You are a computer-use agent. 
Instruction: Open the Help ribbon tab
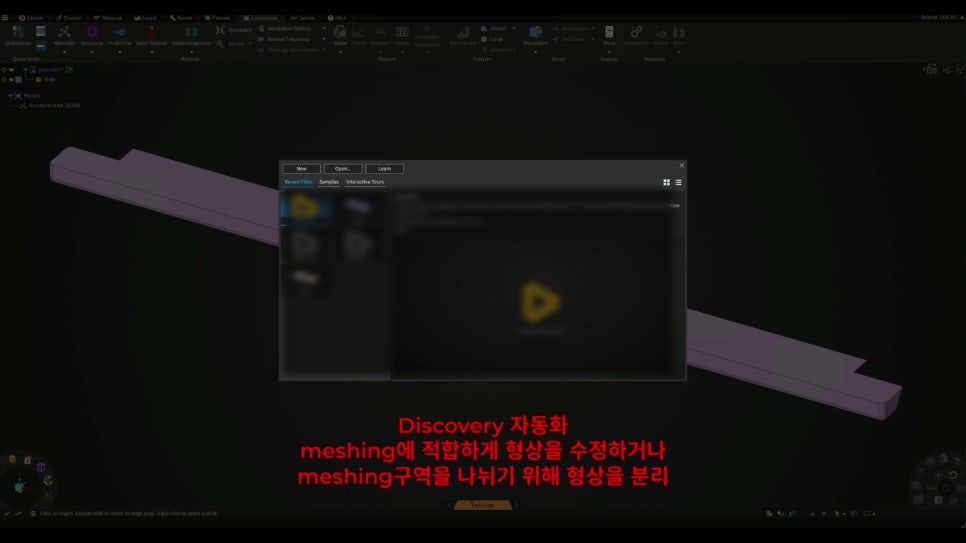(337, 18)
